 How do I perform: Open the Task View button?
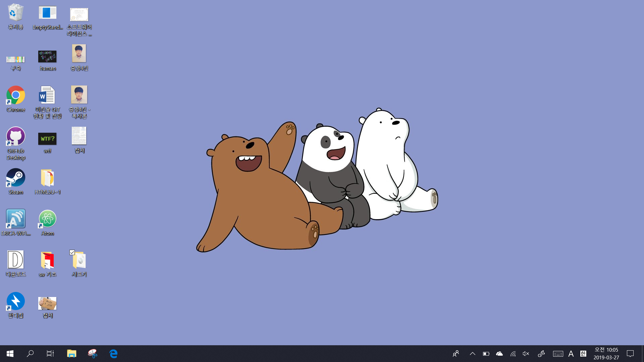click(x=50, y=354)
